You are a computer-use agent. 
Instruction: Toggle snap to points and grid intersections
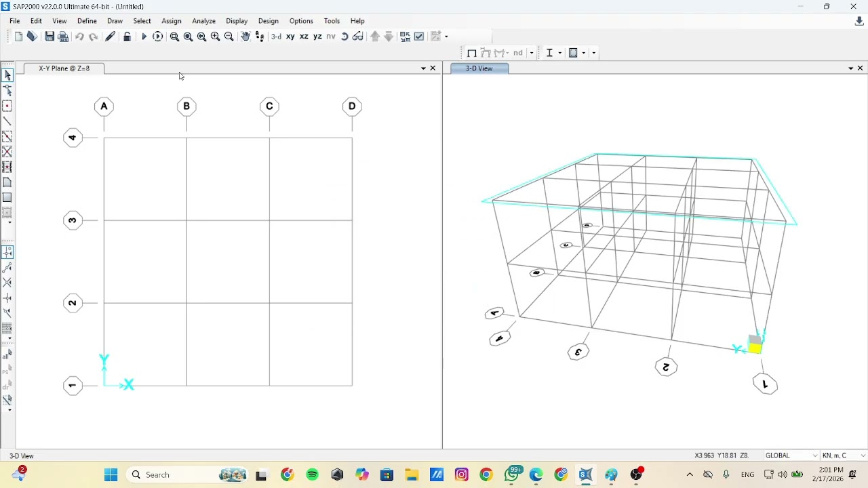point(7,252)
